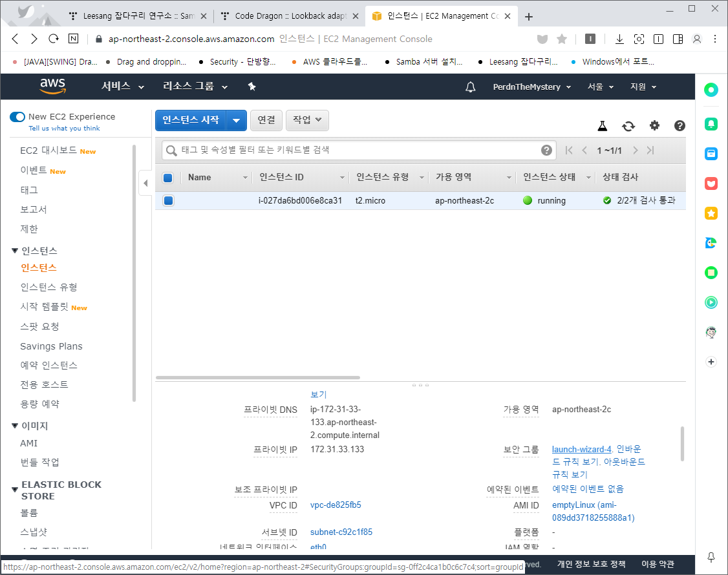
Task: Open EC2 대시보드 in sidebar
Action: (48, 151)
